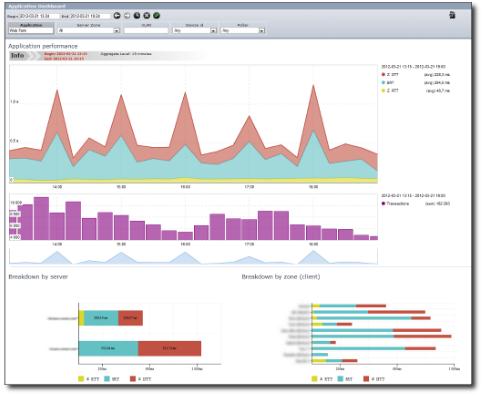Click the greyed-out arrow icon in the toolbar
Screen dimensions: 483x396
coord(127,16)
